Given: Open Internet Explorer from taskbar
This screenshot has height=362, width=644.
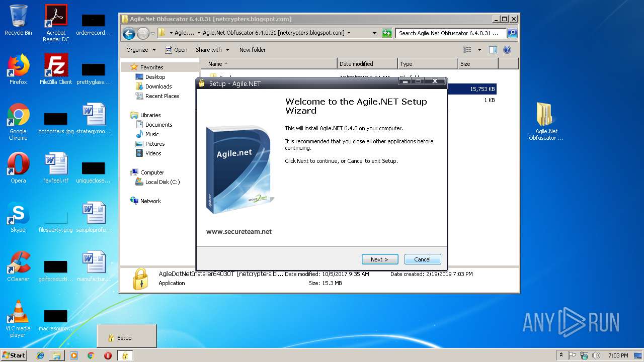Looking at the screenshot, I should [x=40, y=355].
